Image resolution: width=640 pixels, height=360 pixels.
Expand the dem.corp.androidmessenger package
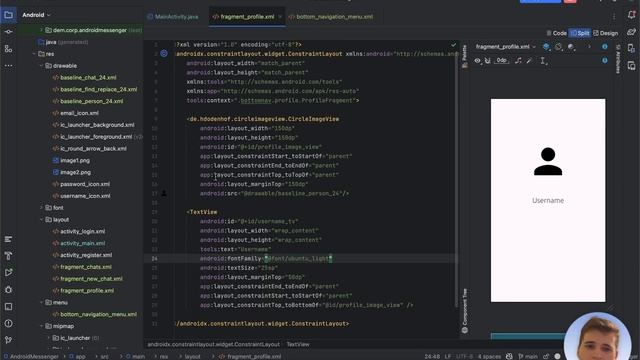[x=41, y=30]
